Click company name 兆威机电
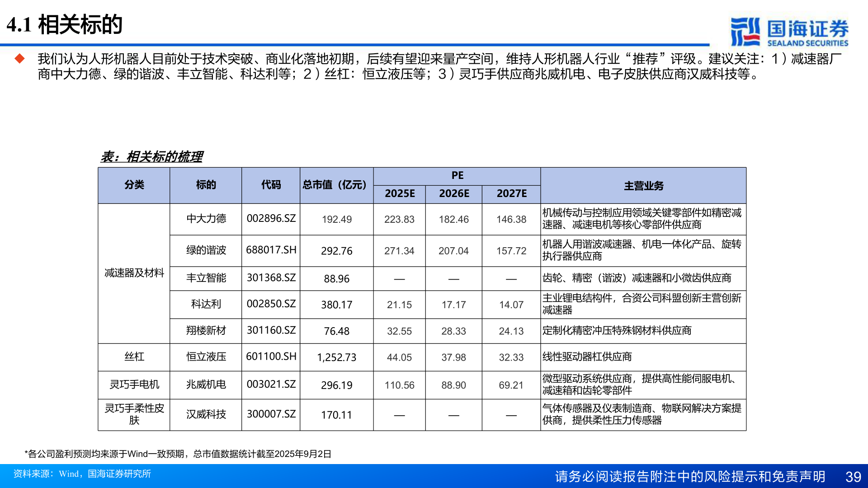 206,385
